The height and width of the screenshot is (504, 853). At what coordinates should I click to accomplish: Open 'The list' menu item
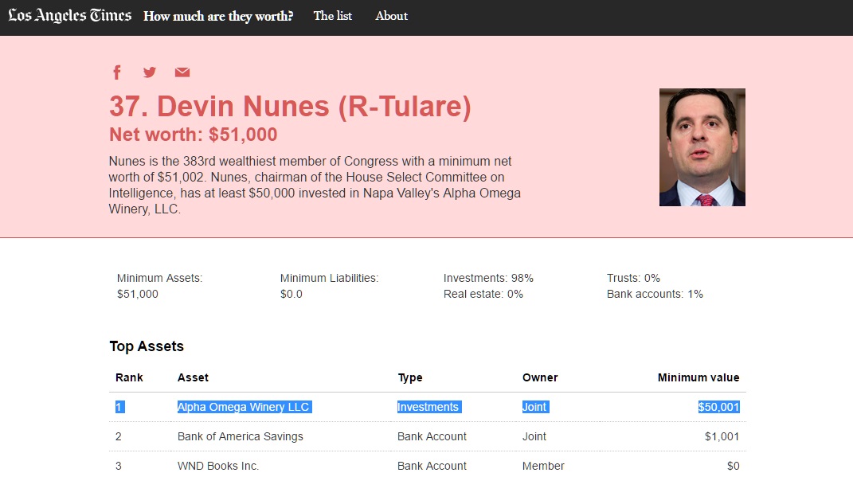(333, 16)
